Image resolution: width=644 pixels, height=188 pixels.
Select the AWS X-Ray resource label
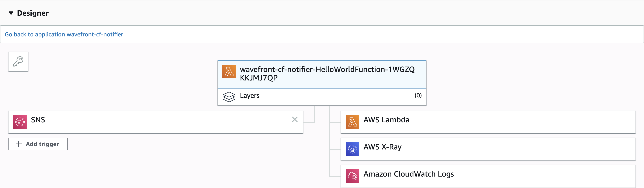382,147
